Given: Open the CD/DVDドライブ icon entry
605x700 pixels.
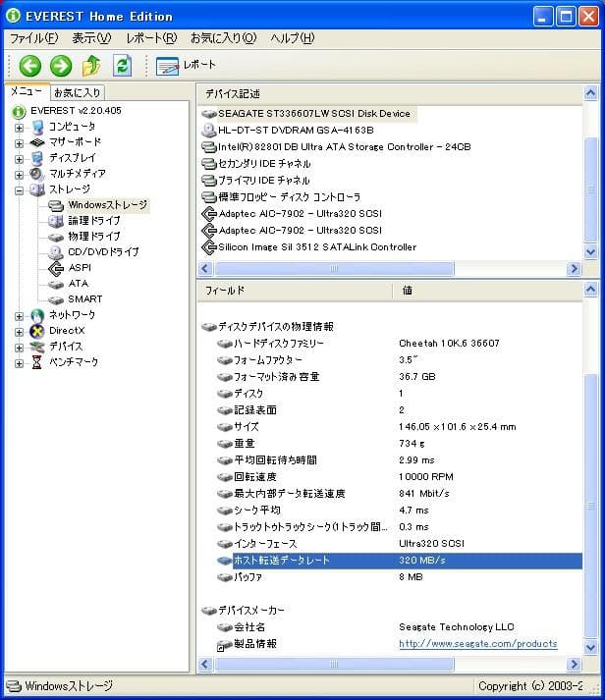Looking at the screenshot, I should [56, 252].
